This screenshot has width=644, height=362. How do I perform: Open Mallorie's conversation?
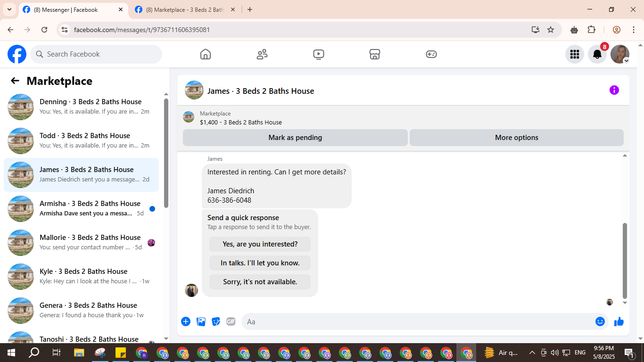point(81,243)
